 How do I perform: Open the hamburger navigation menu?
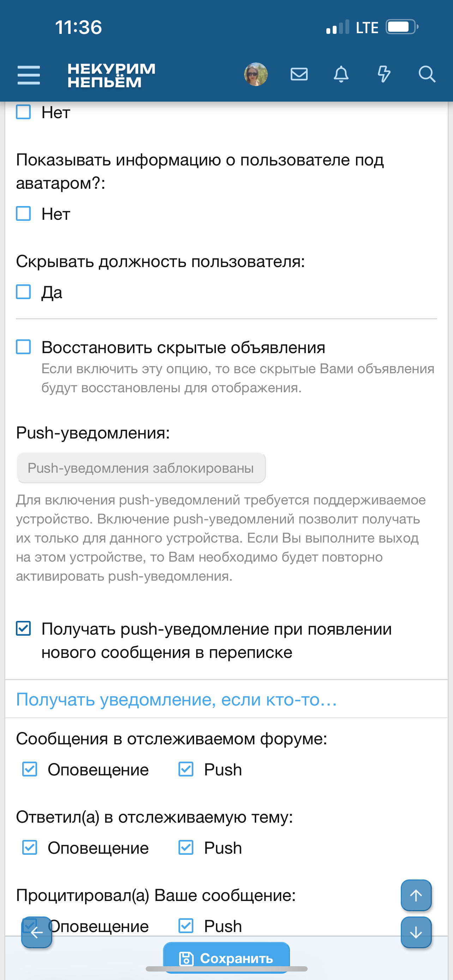click(29, 74)
